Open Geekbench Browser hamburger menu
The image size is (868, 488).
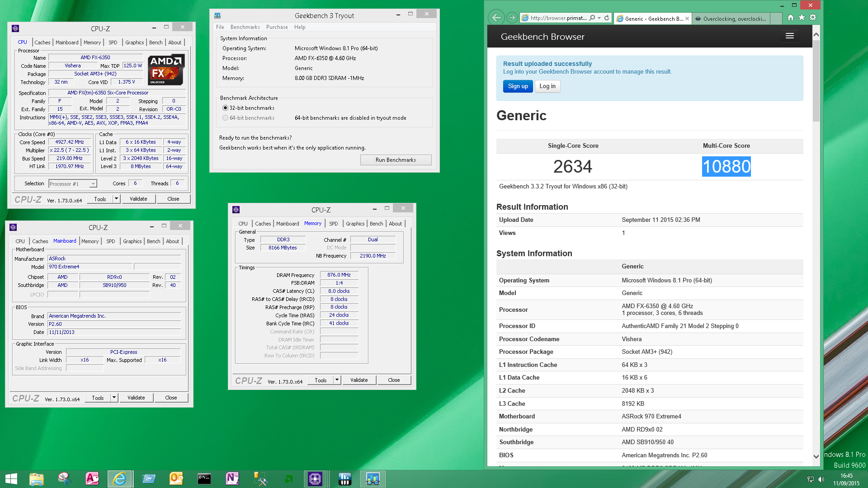[x=790, y=36]
